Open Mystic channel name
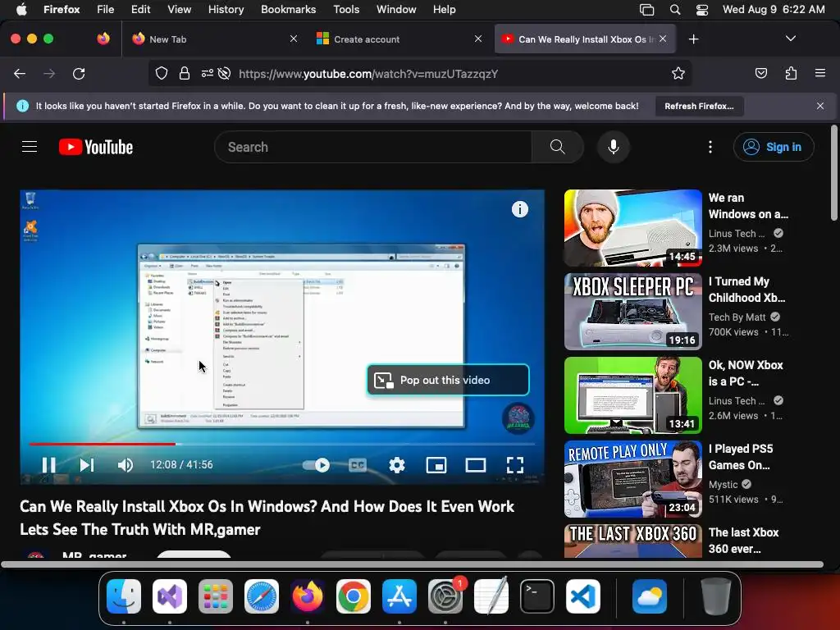Image resolution: width=840 pixels, height=630 pixels. [x=723, y=484]
